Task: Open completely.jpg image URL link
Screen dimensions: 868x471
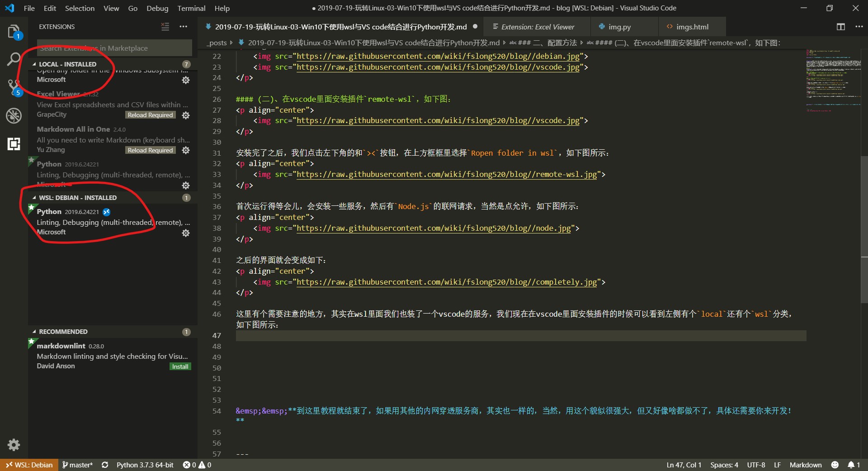Action: pos(447,282)
